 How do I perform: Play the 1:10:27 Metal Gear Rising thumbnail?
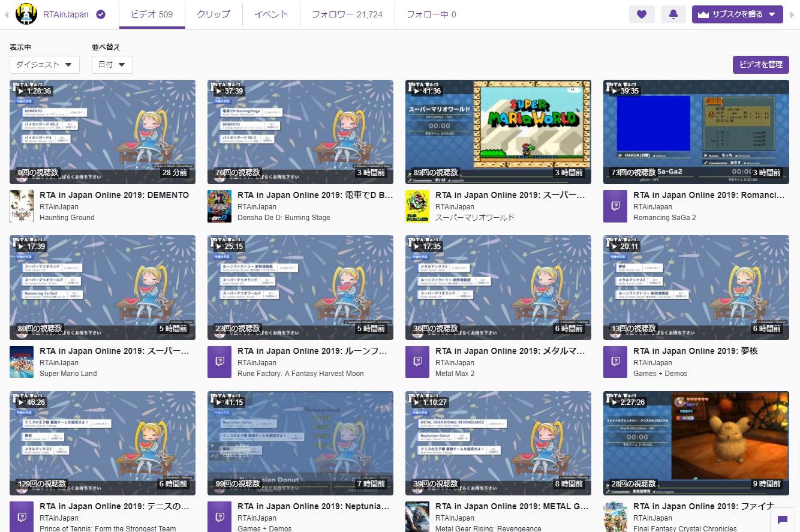point(498,443)
